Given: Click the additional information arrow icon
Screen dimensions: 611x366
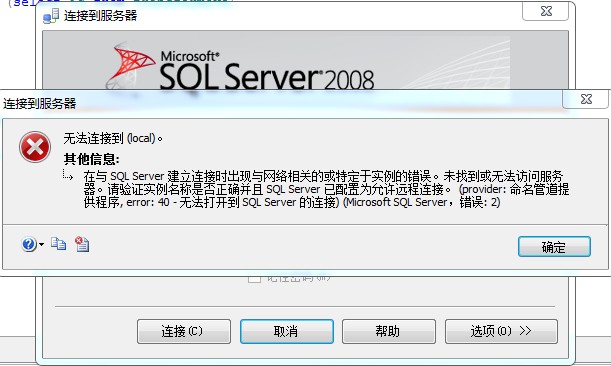Looking at the screenshot, I should (68, 175).
